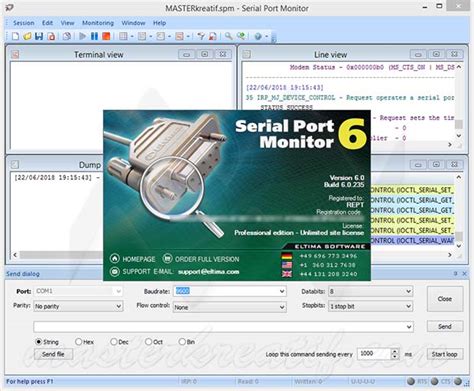Click the New session toolbar icon
The image size is (474, 391).
coord(15,36)
